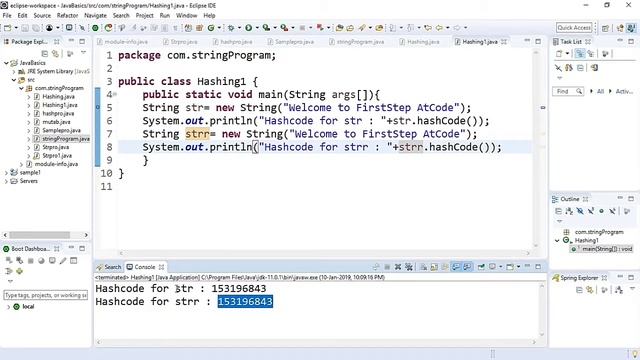The height and width of the screenshot is (360, 640).
Task: Click the New Java Class green icon
Action: pos(211,28)
